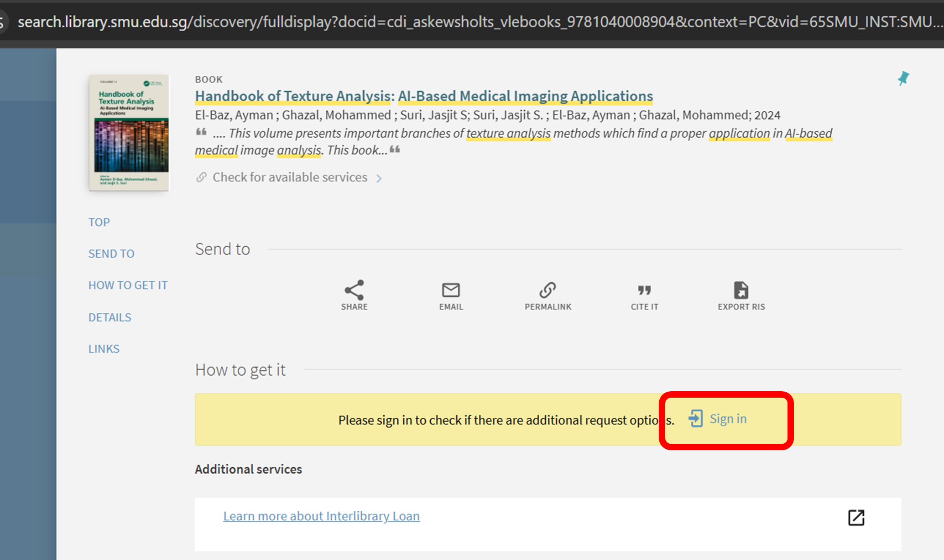The image size is (944, 560).
Task: Click the book cover thumbnail
Action: 129,133
